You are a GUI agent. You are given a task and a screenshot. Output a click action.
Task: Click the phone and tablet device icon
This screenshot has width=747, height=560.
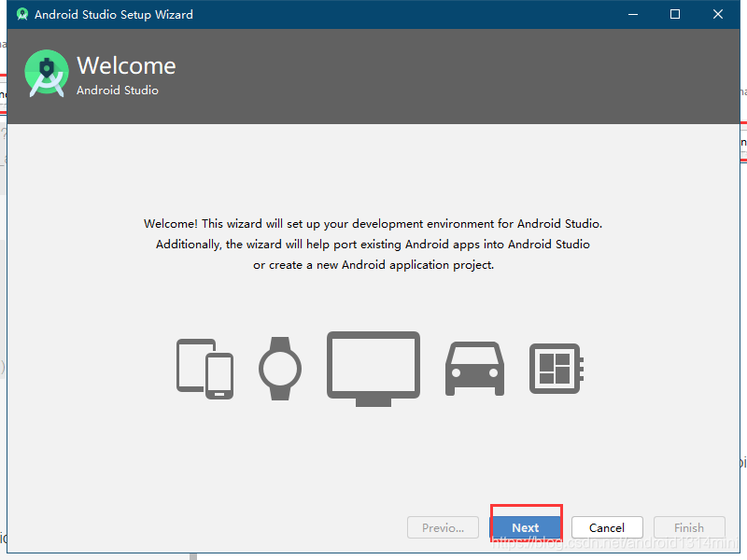(x=204, y=369)
